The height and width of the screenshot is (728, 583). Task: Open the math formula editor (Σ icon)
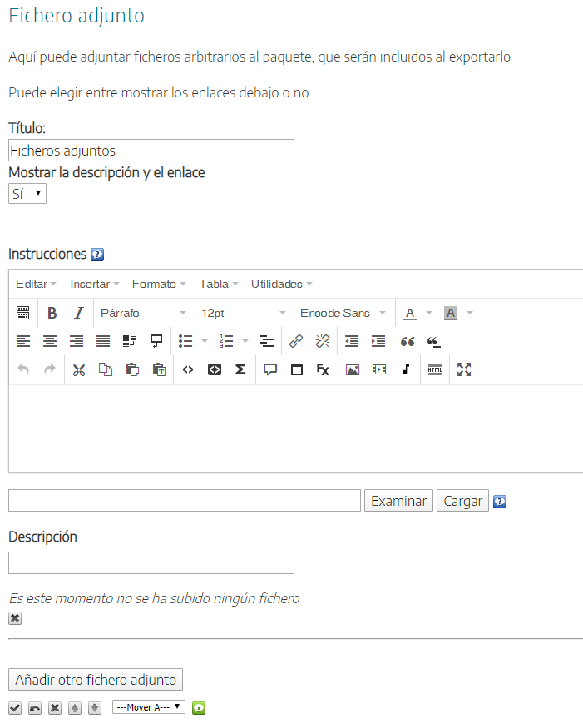coord(240,369)
